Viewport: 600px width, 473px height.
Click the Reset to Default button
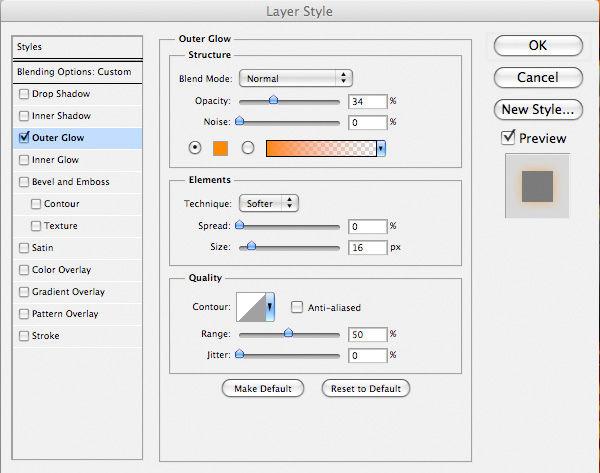coord(366,389)
